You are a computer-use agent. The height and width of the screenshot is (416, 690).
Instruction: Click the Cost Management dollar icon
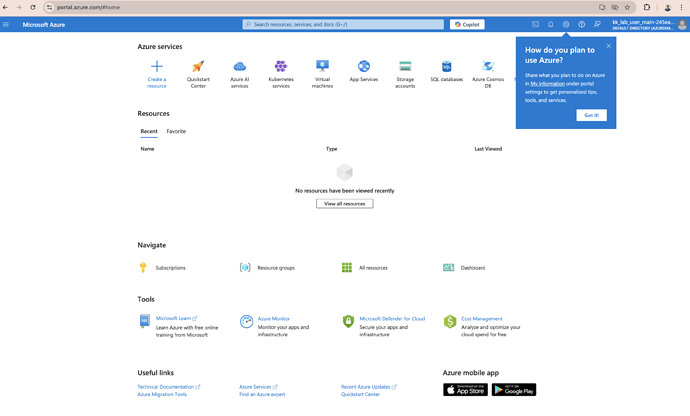coord(450,321)
